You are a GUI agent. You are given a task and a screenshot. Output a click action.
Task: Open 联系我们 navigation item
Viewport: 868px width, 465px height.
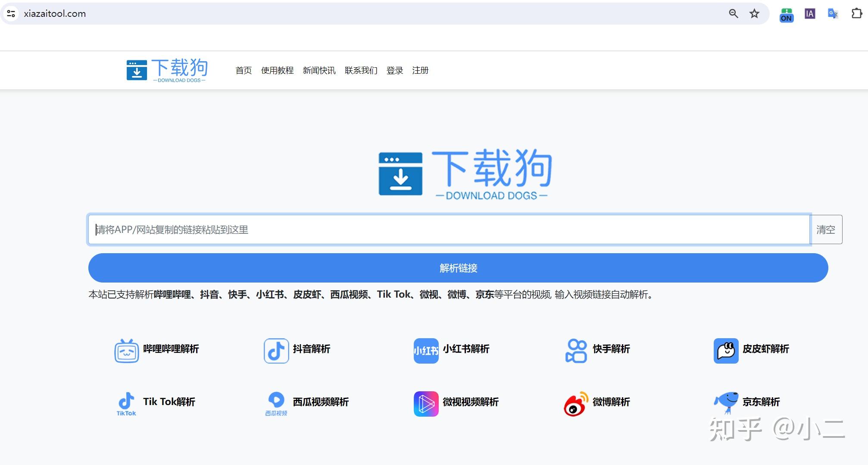point(361,70)
